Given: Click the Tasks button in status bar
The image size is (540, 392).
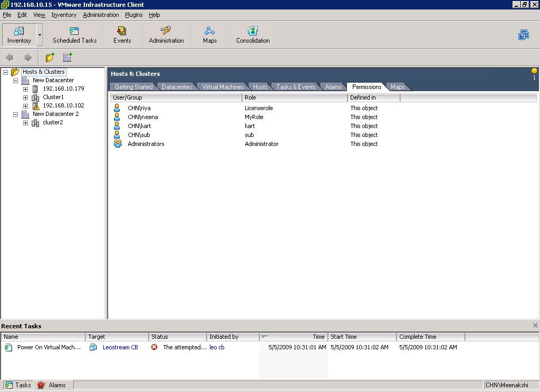Looking at the screenshot, I should [18, 385].
